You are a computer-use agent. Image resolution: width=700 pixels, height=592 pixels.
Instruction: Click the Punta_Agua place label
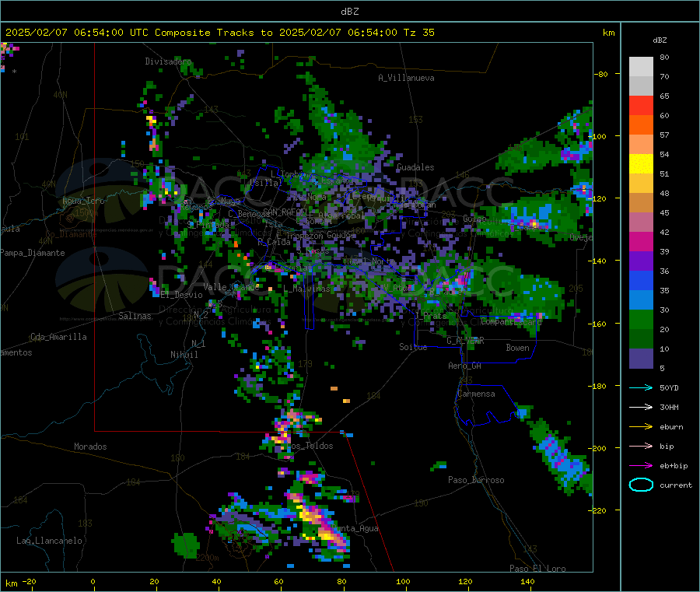(355, 528)
